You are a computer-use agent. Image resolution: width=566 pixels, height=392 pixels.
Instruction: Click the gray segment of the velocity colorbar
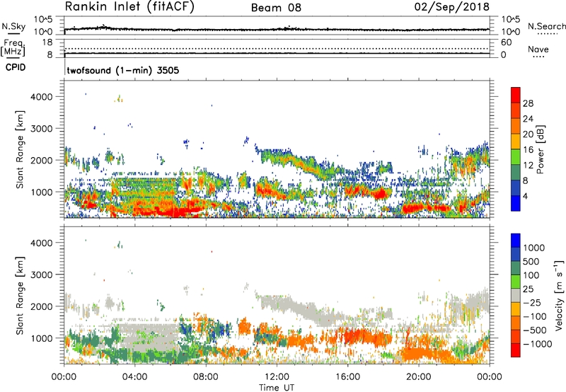[516, 295]
